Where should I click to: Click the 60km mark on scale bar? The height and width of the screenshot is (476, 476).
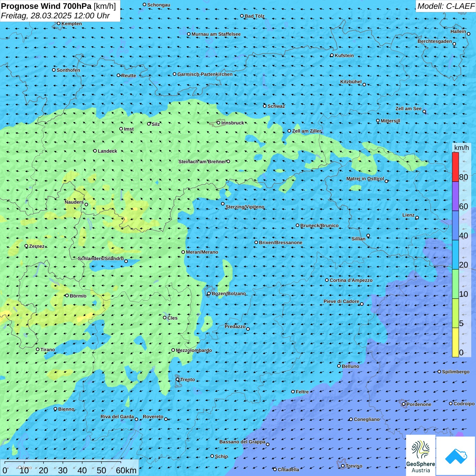point(126,470)
